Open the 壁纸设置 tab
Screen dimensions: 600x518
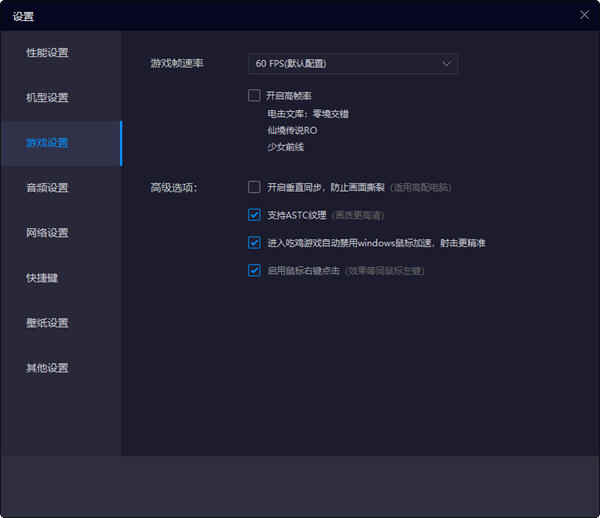coord(48,323)
